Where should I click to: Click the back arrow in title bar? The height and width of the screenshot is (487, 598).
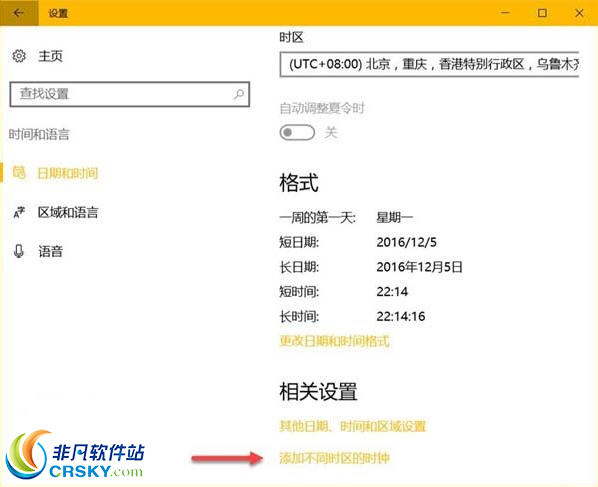click(x=18, y=13)
